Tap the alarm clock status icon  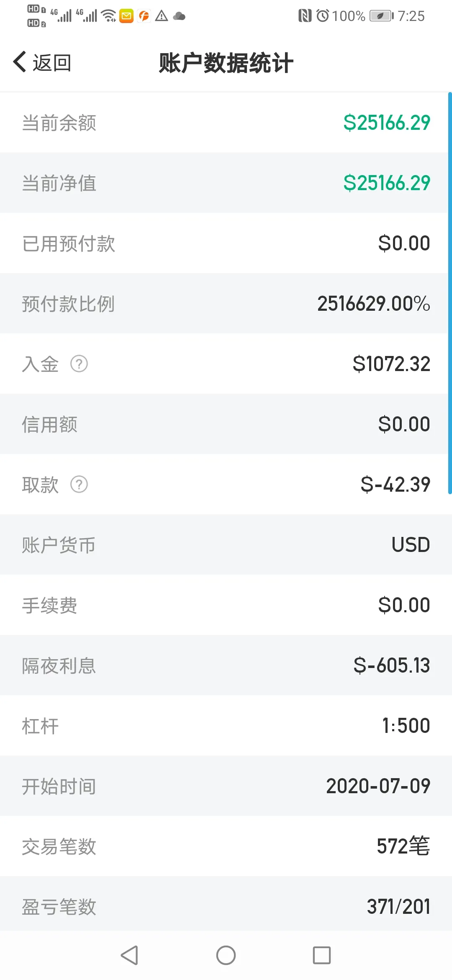(323, 16)
